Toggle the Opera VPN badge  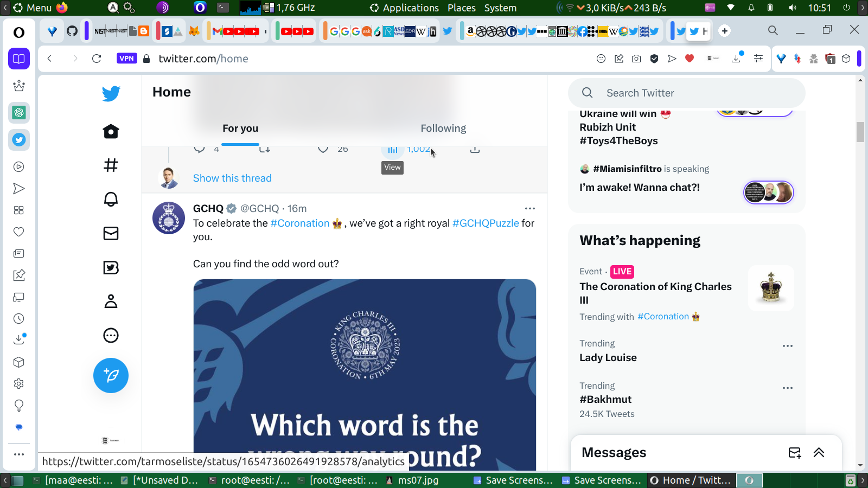(x=127, y=59)
